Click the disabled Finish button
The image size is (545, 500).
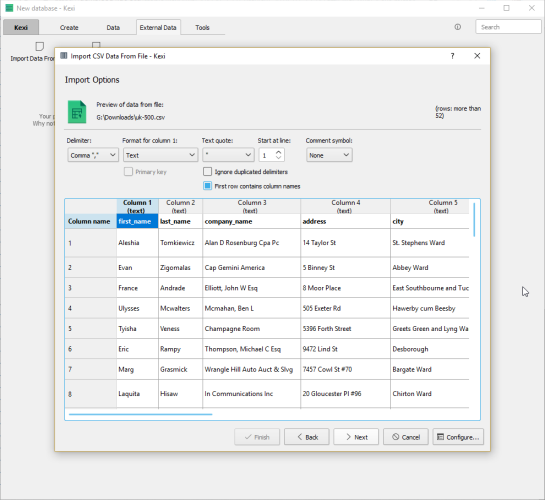pyautogui.click(x=257, y=437)
